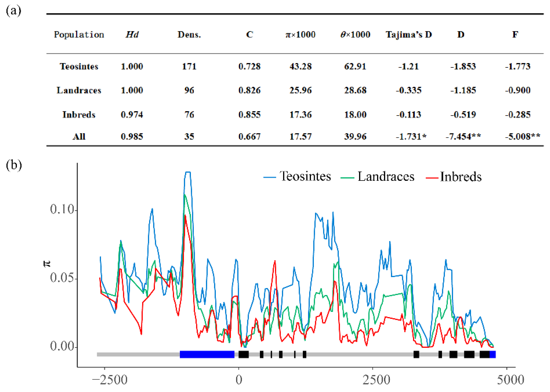Click the long blue bar on gene track
The width and height of the screenshot is (550, 392).
point(207,354)
